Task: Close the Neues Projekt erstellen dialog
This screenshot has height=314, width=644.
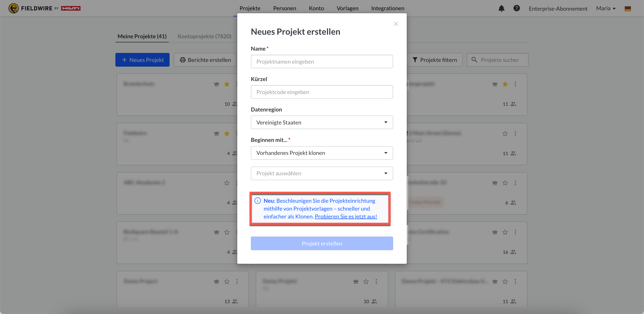Action: click(x=396, y=24)
